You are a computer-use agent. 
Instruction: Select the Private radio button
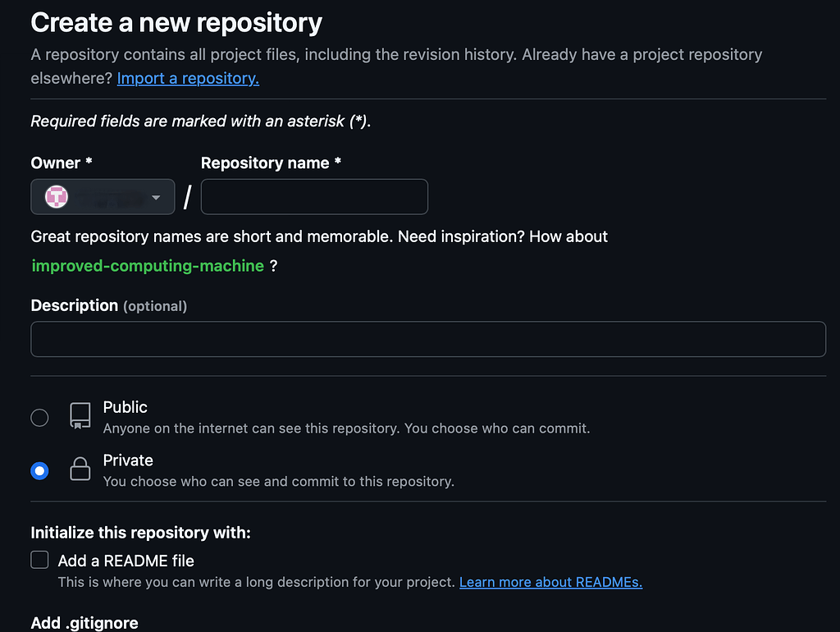click(x=39, y=470)
